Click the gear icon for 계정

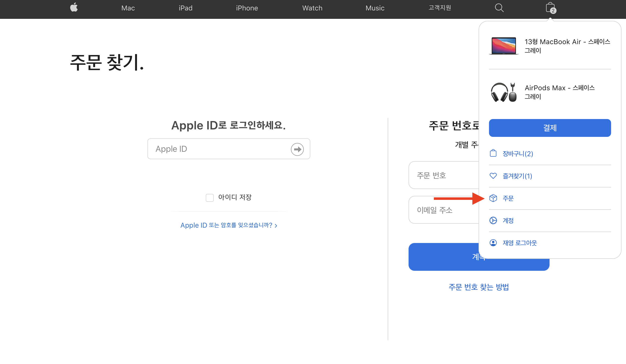493,221
